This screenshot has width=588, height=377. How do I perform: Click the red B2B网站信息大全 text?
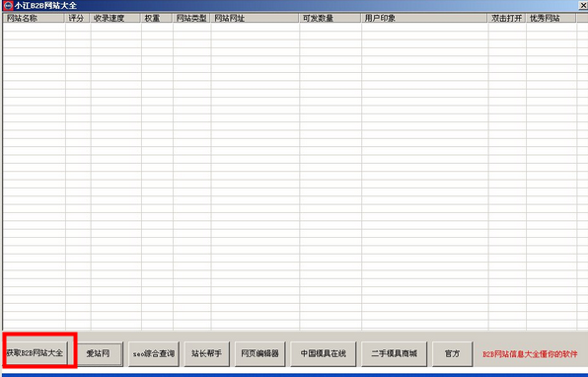pos(530,353)
